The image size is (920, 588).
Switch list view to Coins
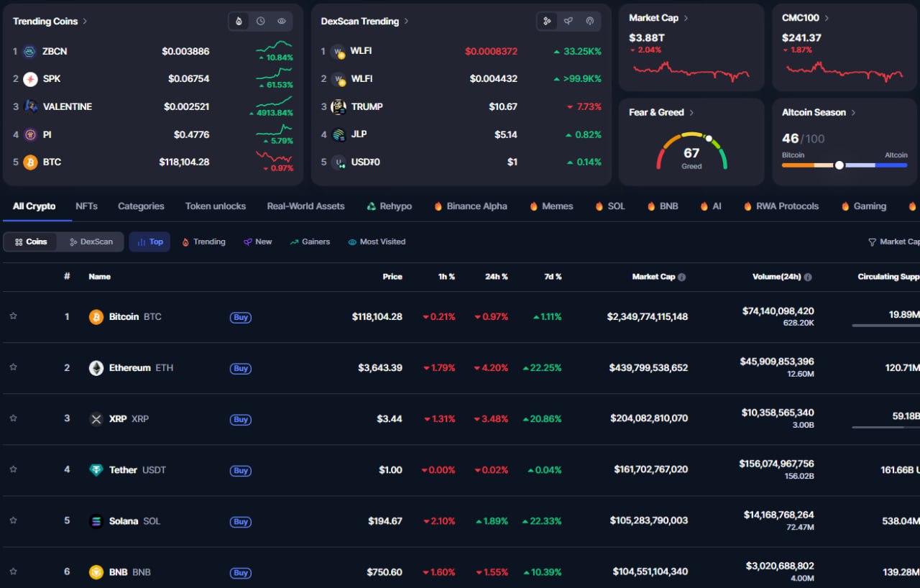tap(31, 242)
